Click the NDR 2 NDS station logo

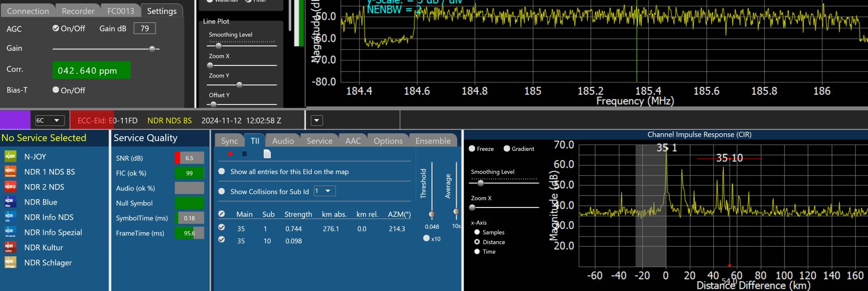pyautogui.click(x=10, y=187)
